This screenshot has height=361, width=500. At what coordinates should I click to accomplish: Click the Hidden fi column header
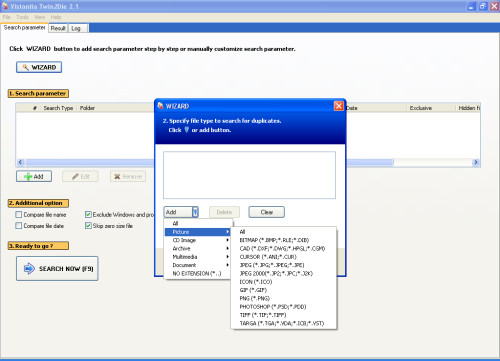coord(469,108)
